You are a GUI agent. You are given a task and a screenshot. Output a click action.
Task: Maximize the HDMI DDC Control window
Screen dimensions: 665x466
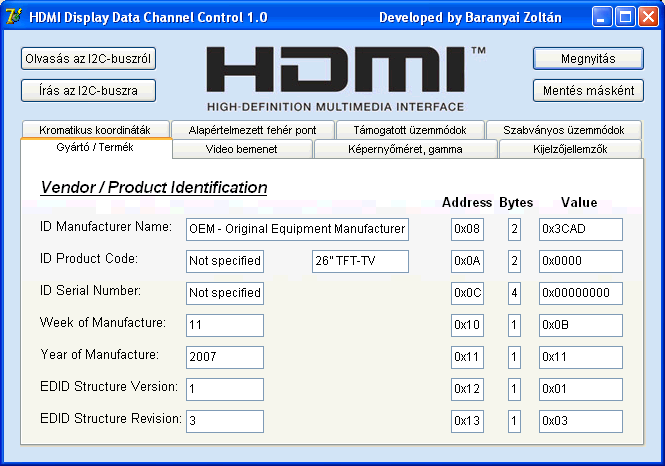(625, 17)
